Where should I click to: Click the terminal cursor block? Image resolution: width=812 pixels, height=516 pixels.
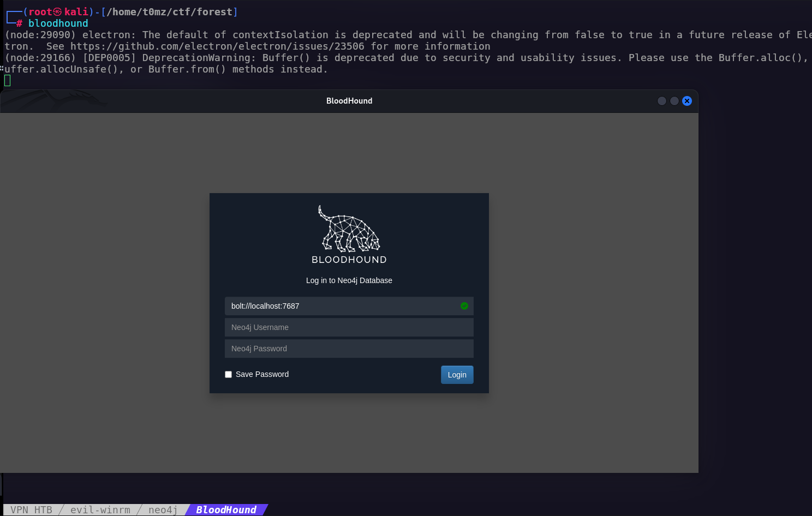(8, 81)
